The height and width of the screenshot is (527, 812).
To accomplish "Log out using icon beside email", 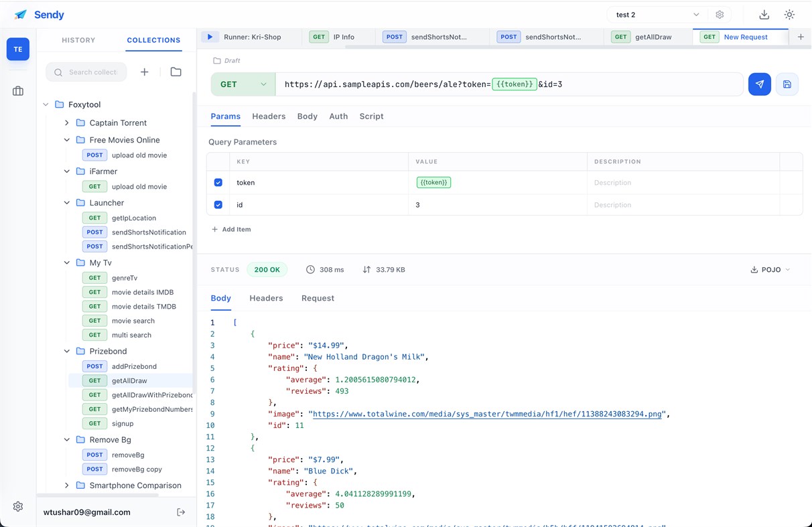I will point(181,512).
